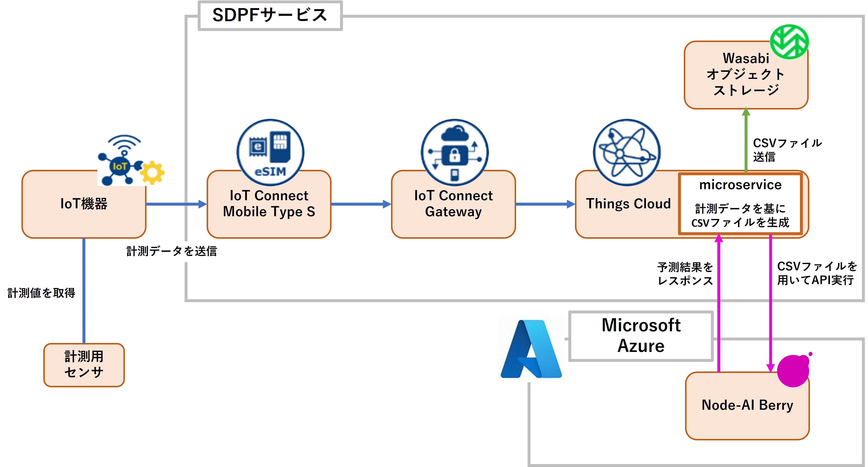The width and height of the screenshot is (868, 467).
Task: Select the 計測用センサ box
Action: 84,365
